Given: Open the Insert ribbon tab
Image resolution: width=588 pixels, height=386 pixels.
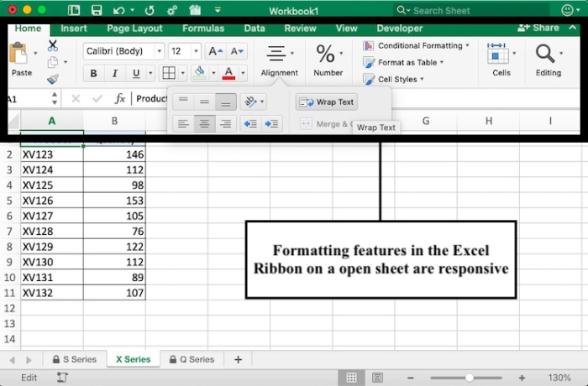Looking at the screenshot, I should coord(74,29).
